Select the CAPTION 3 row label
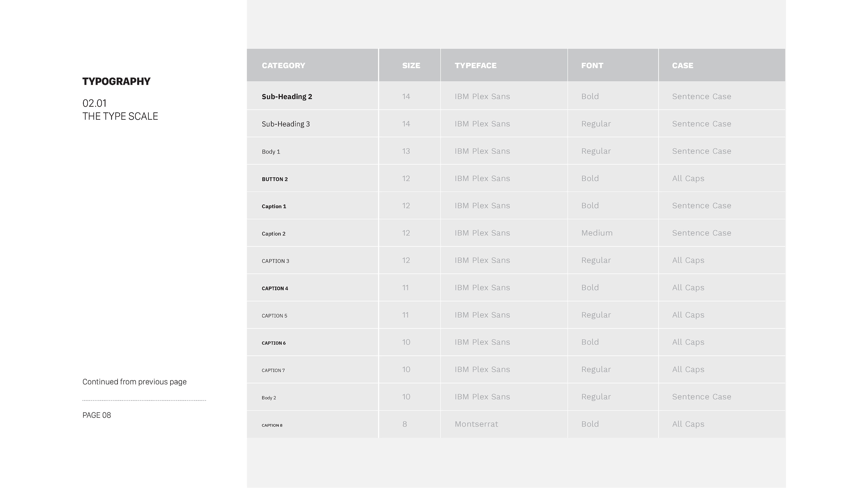Image resolution: width=868 pixels, height=488 pixels. (x=275, y=261)
